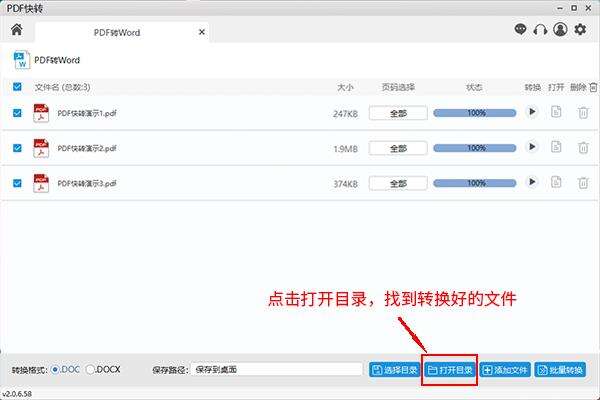Image resolution: width=600 pixels, height=400 pixels.
Task: Click the 247KB size value
Action: [345, 114]
